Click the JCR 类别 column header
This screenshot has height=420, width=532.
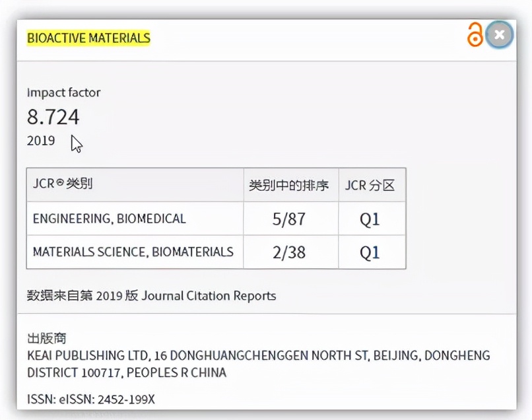point(63,184)
